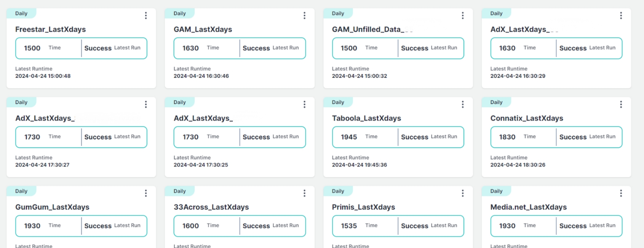Open the Taboola_LastXdays job title

[366, 118]
